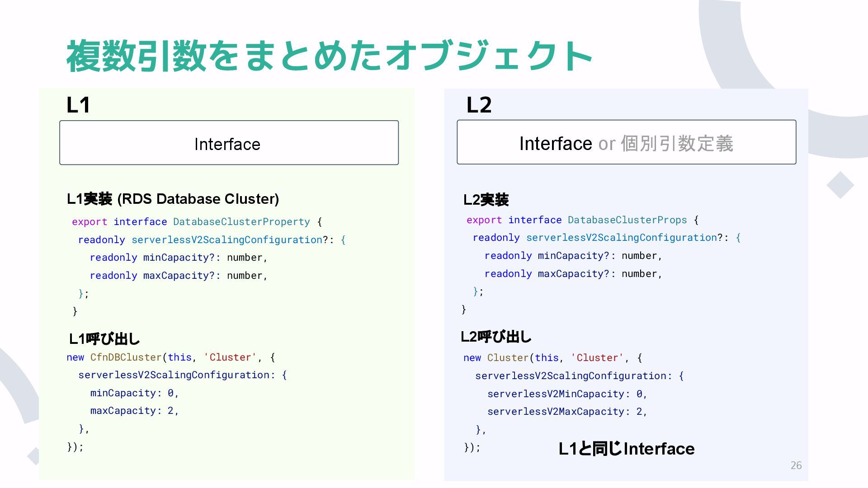Click readonly maxCapacity line in L2 interface
868x488 pixels.
[573, 274]
